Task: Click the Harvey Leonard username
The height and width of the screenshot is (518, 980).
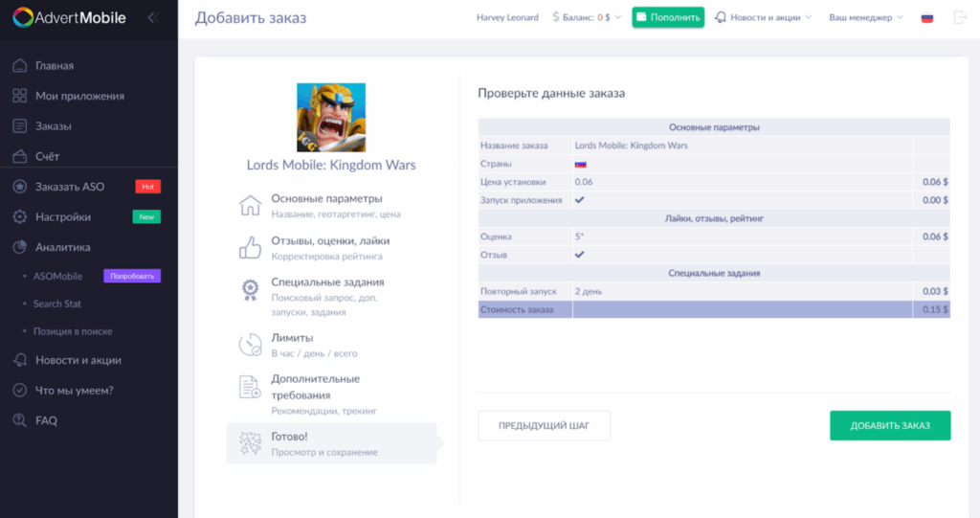Action: pyautogui.click(x=507, y=17)
